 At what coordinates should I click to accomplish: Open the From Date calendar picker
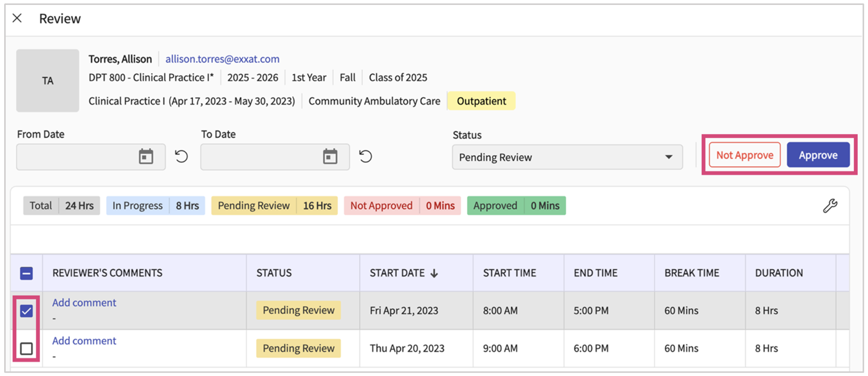[x=146, y=156]
